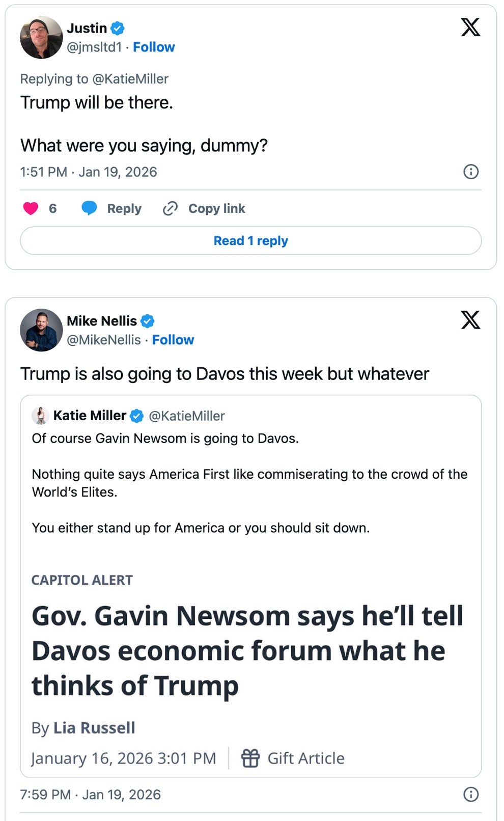Open Mike Nellis's profile picture
The height and width of the screenshot is (821, 504).
click(41, 330)
